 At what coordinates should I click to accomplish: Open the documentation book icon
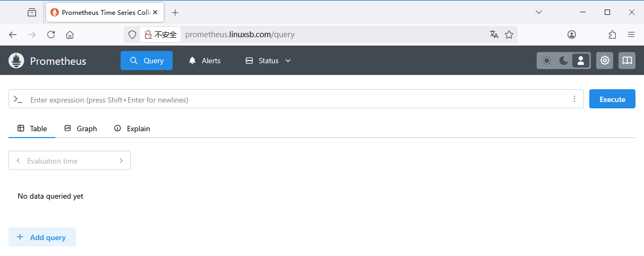[x=627, y=61]
